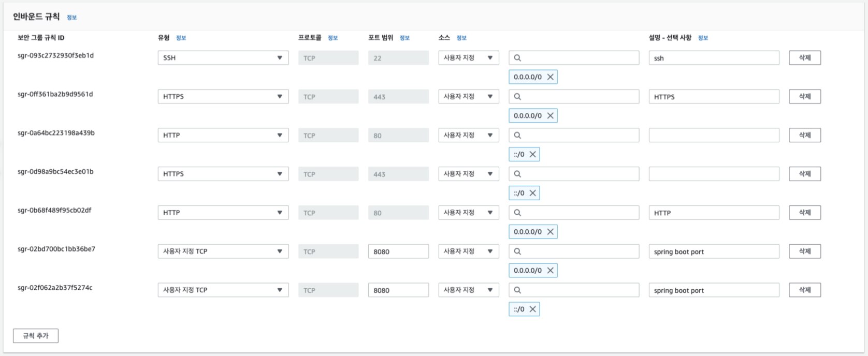Select rule ID text sgr-0d98a9bc54ec3e01b
Viewport: 868px width, 356px height.
56,172
